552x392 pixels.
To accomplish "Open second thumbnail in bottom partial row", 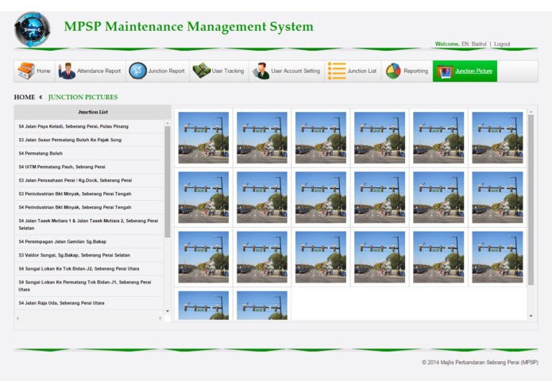I will (262, 306).
